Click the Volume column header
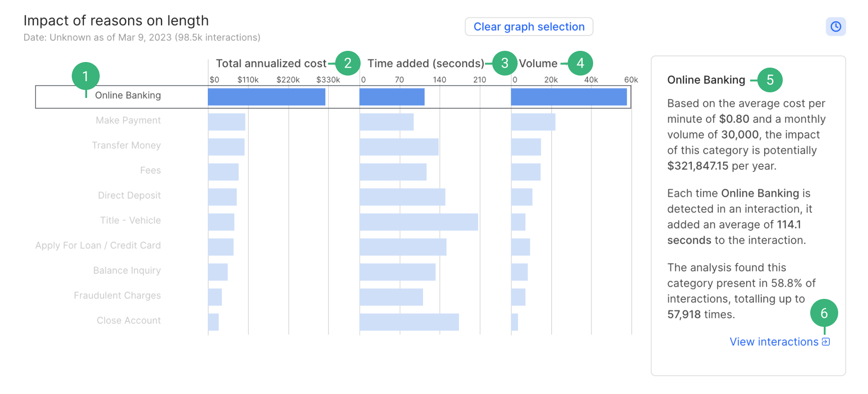868x394 pixels. (x=538, y=63)
